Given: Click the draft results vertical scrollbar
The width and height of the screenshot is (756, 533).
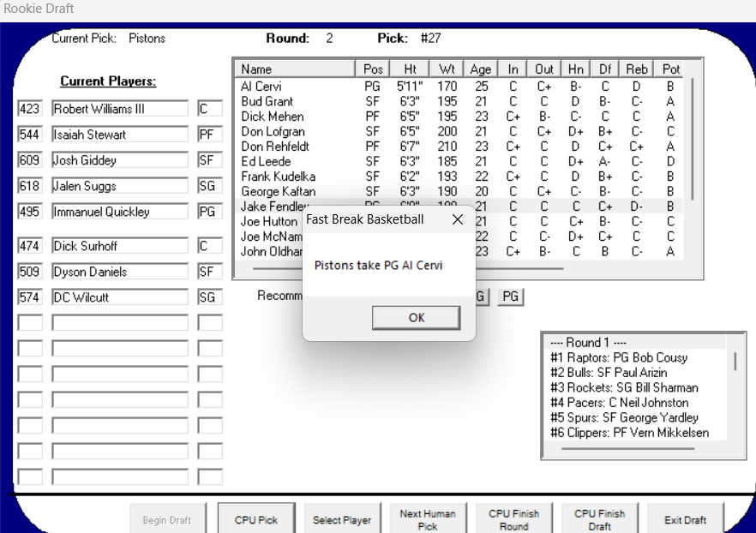Looking at the screenshot, I should (x=735, y=362).
